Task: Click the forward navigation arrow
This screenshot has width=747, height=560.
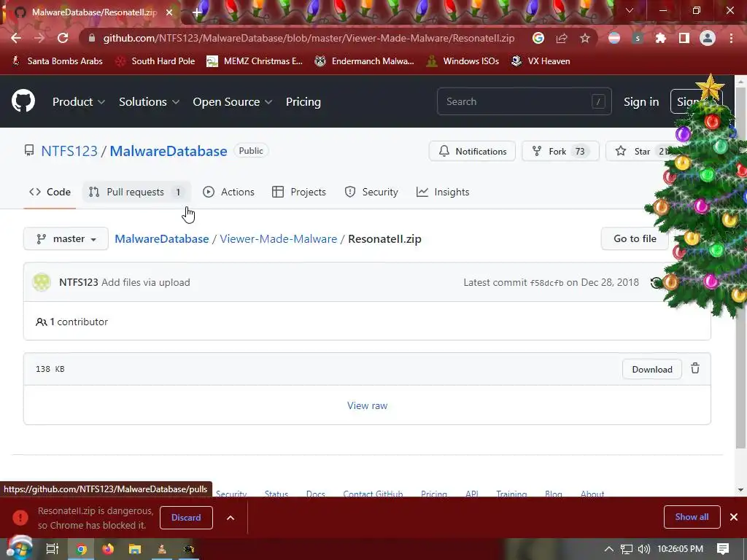Action: coord(39,38)
